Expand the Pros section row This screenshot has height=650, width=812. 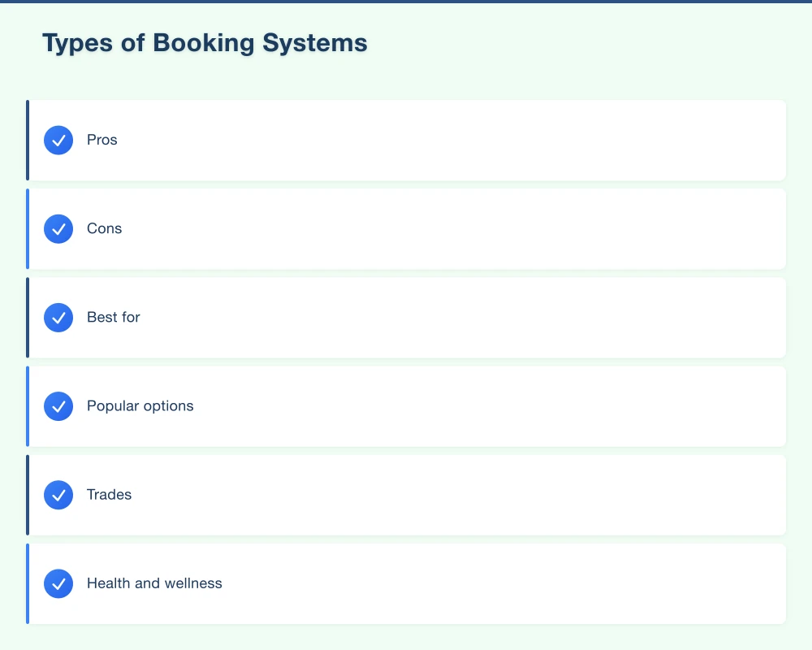tap(406, 140)
